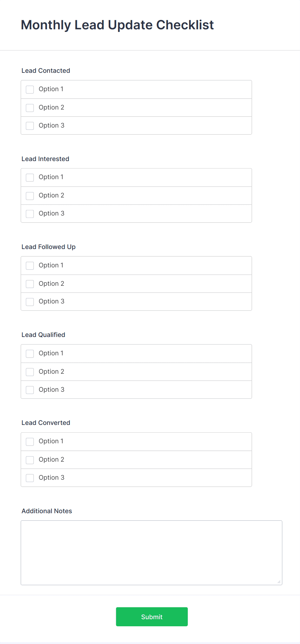Click inside the Additional Notes text area
This screenshot has height=644, width=300.
pyautogui.click(x=151, y=553)
